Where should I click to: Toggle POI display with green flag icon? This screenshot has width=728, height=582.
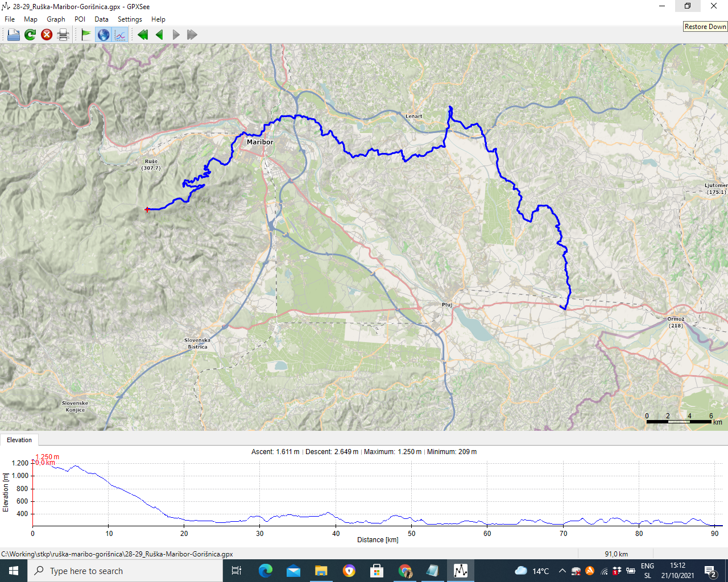pos(86,35)
